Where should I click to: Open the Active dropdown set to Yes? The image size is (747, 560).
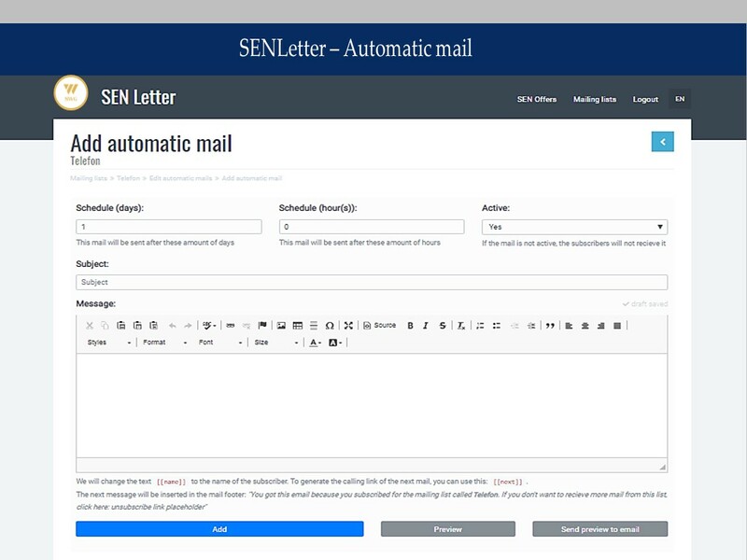[x=573, y=227]
